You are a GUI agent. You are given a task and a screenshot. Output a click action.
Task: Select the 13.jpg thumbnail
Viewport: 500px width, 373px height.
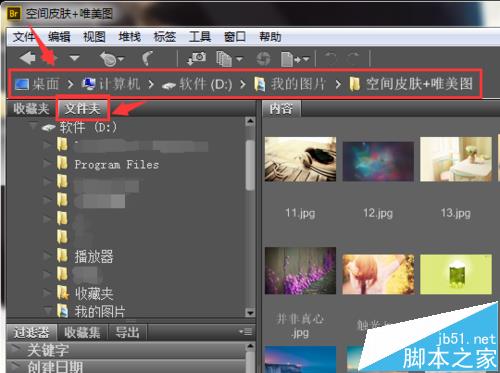point(456,159)
